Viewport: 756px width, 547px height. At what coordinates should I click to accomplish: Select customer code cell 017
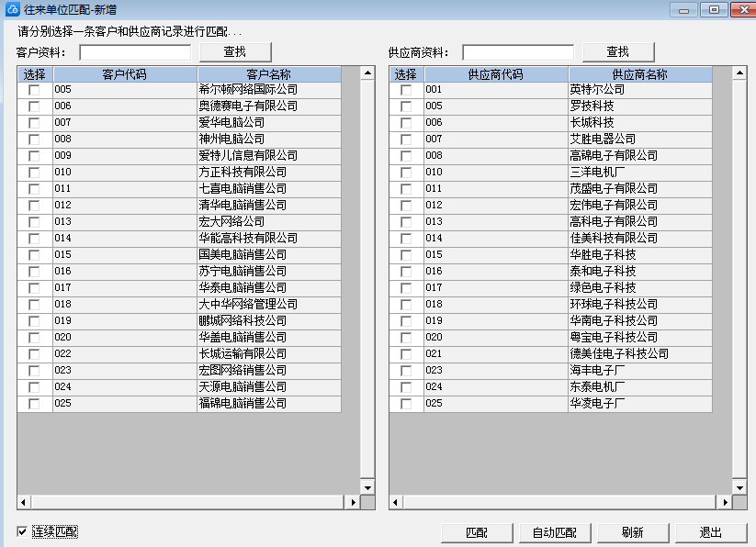pyautogui.click(x=125, y=287)
